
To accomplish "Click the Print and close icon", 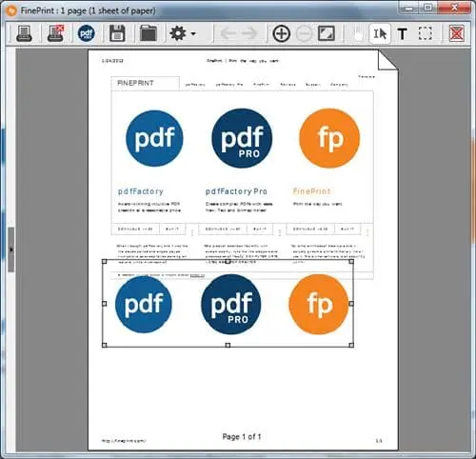I will pyautogui.click(x=56, y=33).
